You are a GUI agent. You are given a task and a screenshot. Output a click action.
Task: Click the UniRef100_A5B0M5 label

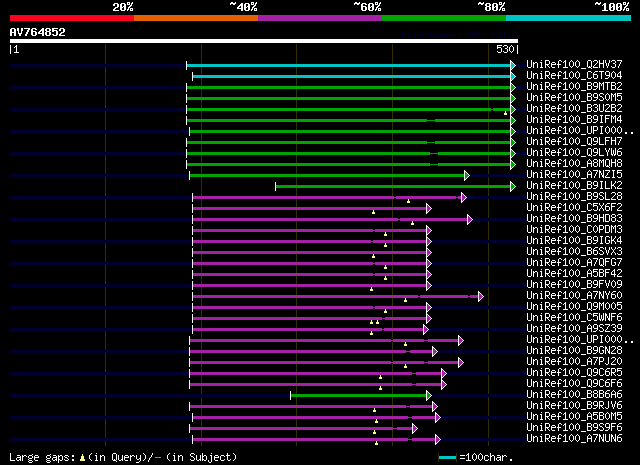[x=574, y=417]
